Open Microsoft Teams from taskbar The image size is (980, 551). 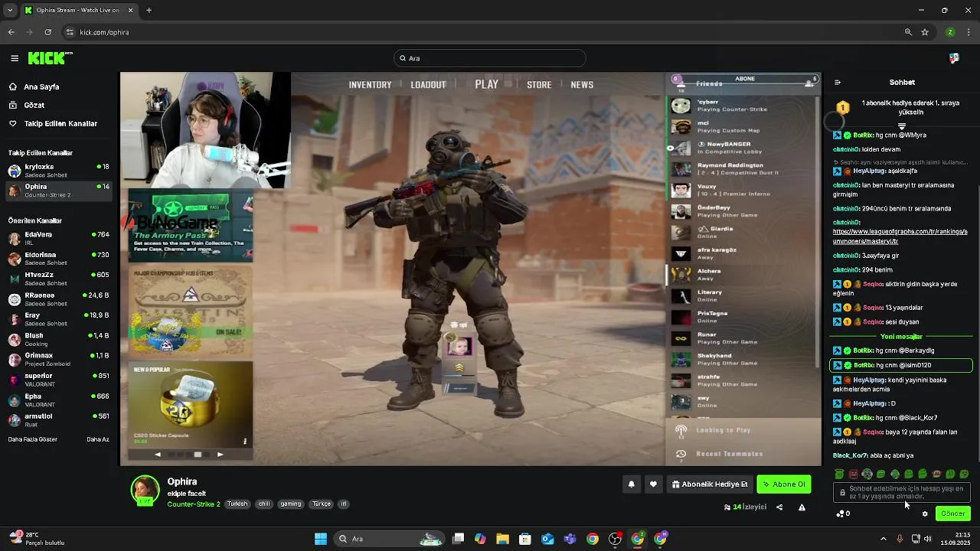570,539
